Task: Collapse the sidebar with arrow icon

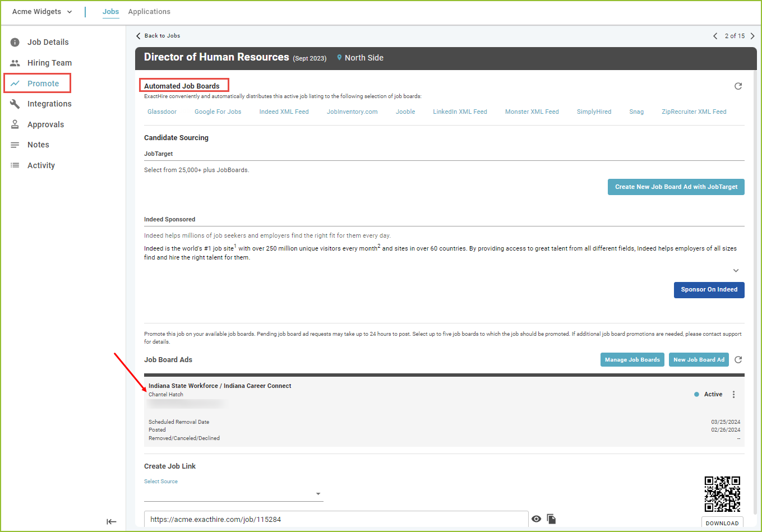Action: [x=112, y=521]
